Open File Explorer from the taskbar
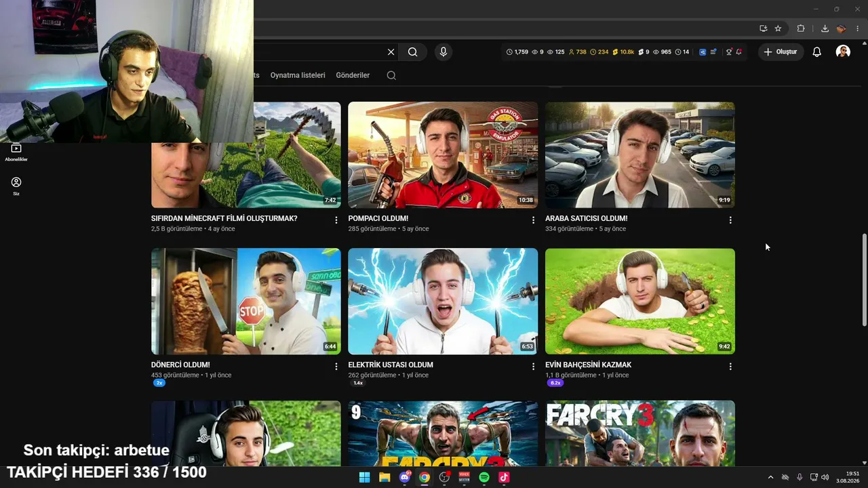Viewport: 868px width, 488px height. [x=384, y=477]
